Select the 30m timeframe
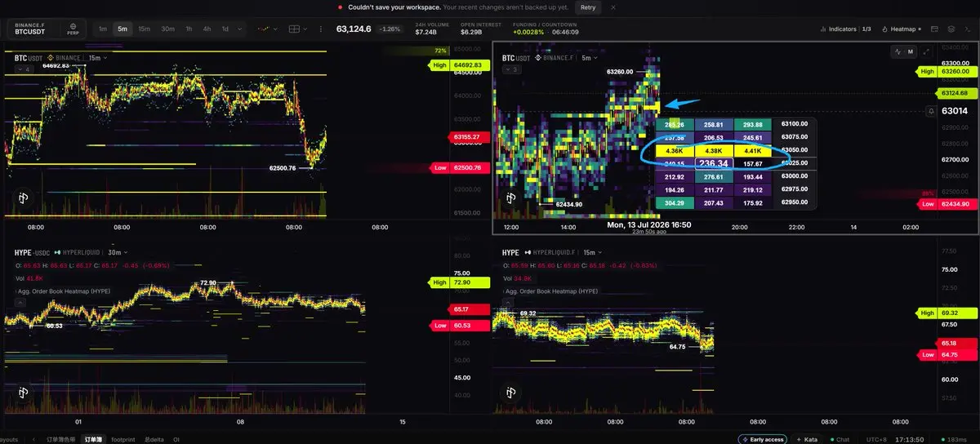 click(167, 29)
